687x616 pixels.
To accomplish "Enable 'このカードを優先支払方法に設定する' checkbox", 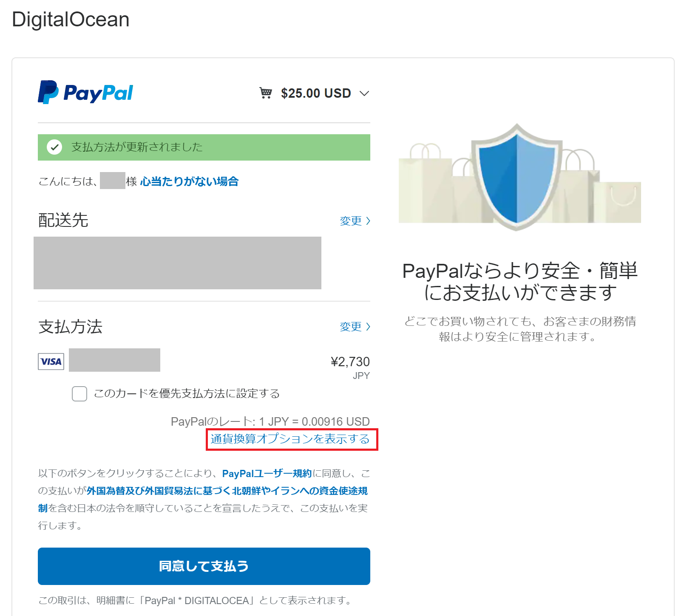I will [79, 394].
